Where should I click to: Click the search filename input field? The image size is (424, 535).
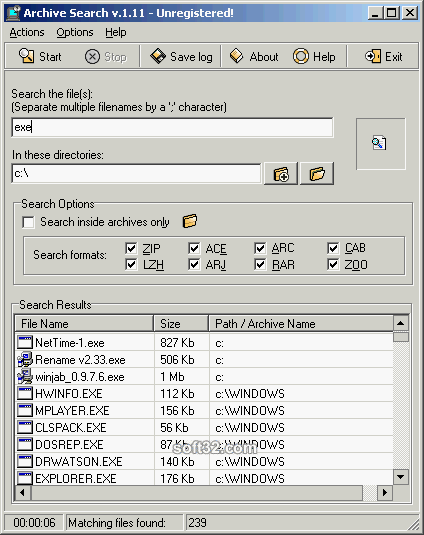click(172, 128)
